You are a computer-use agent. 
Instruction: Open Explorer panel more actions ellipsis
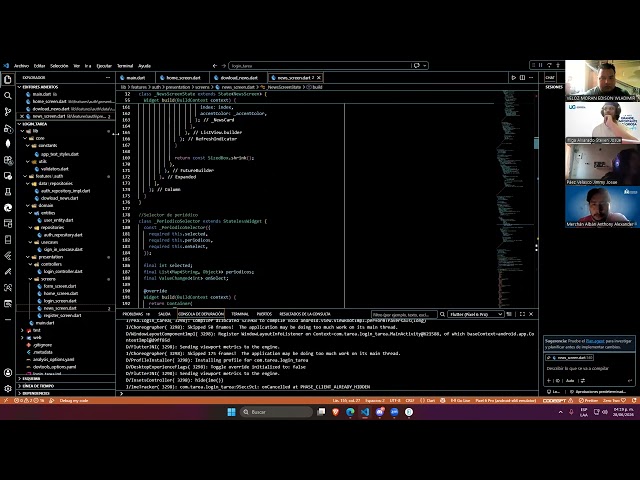pyautogui.click(x=108, y=78)
